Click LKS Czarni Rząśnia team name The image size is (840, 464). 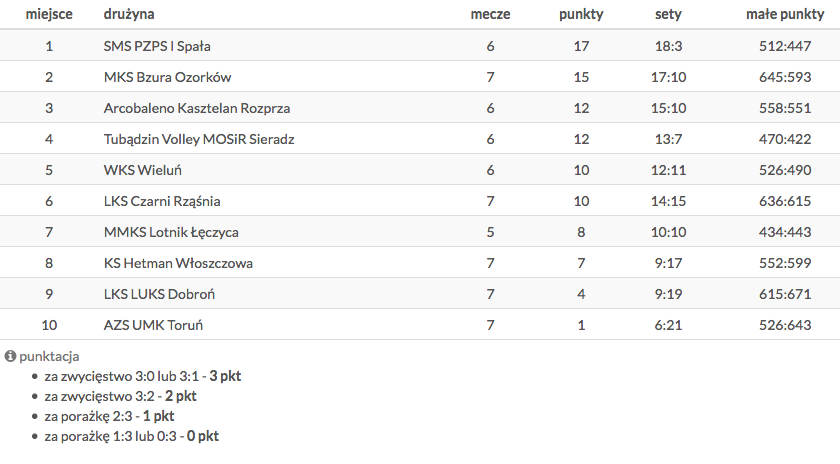[x=162, y=201]
